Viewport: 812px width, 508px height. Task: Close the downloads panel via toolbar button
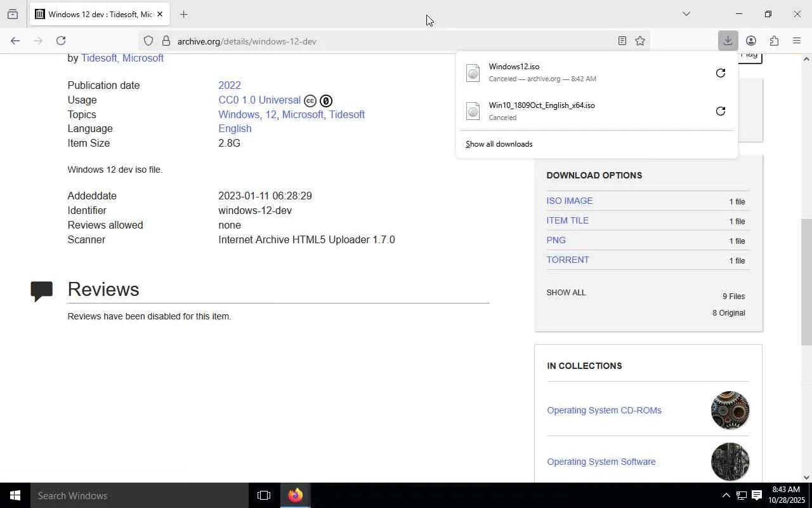click(x=728, y=41)
